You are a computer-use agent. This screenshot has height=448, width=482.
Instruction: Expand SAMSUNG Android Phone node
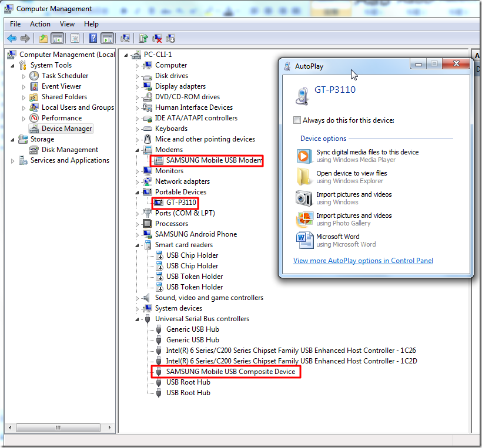click(137, 235)
